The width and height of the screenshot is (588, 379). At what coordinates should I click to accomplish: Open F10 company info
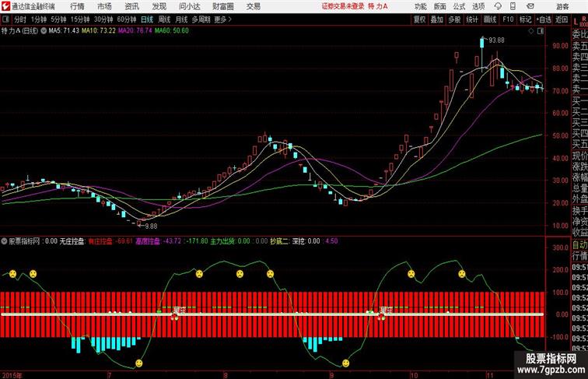pos(508,19)
